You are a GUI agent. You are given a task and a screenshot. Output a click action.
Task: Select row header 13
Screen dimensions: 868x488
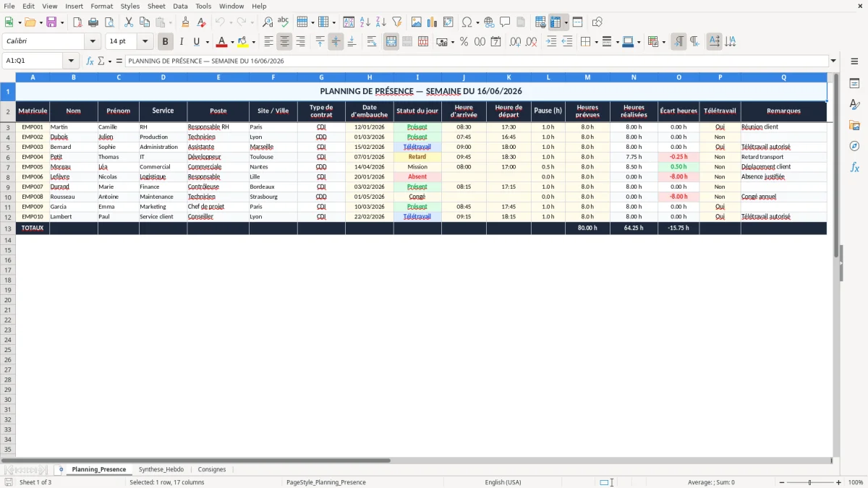tap(8, 228)
